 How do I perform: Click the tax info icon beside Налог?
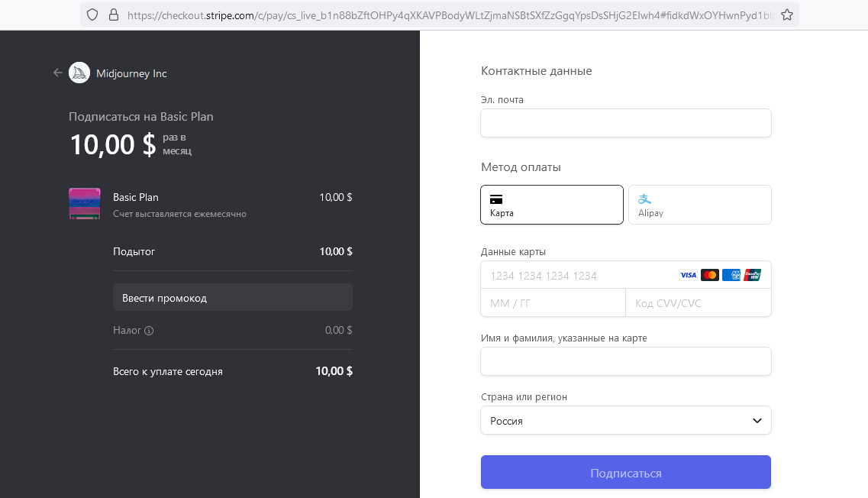(x=149, y=331)
